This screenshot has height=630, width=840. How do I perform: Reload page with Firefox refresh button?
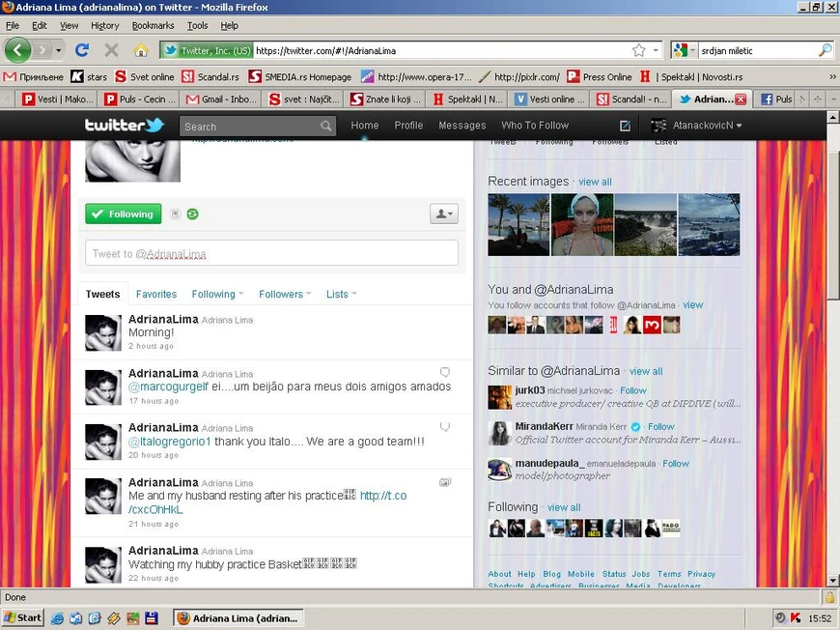(82, 50)
